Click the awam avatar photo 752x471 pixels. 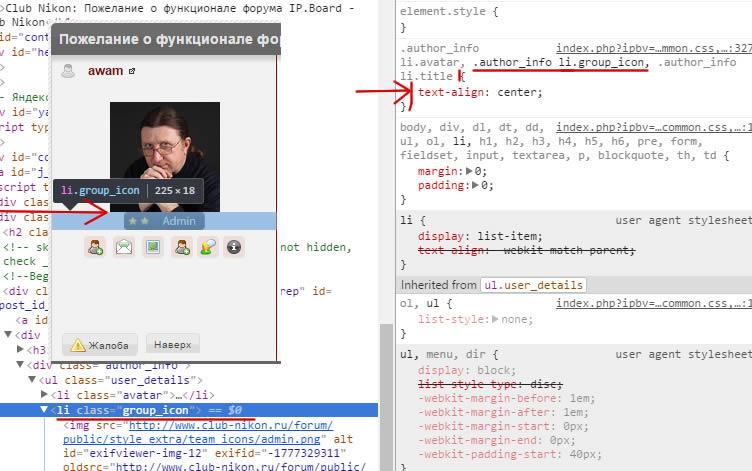(165, 157)
